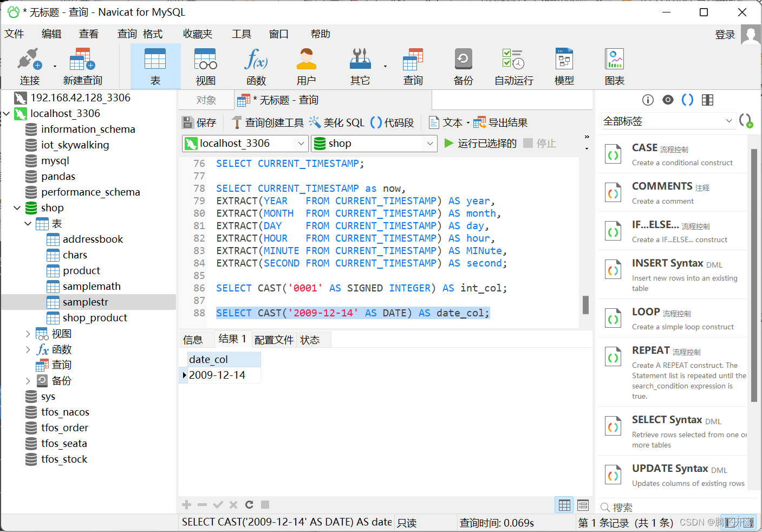762x532 pixels.
Task: Switch to form view icon in results
Action: 583,505
